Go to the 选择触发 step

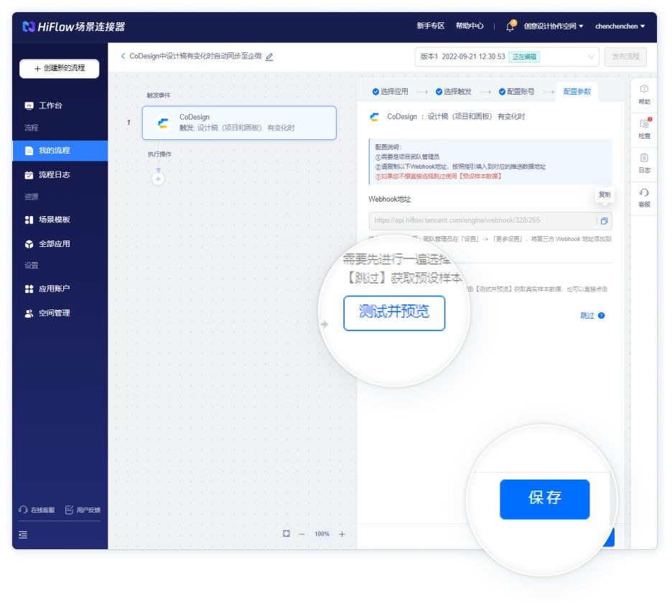[454, 91]
